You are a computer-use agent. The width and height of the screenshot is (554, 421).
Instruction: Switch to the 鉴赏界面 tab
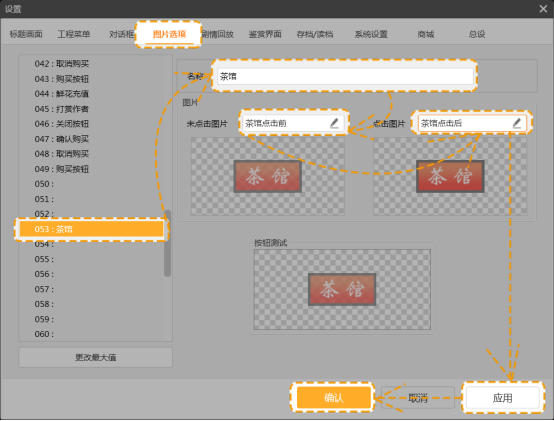[265, 34]
